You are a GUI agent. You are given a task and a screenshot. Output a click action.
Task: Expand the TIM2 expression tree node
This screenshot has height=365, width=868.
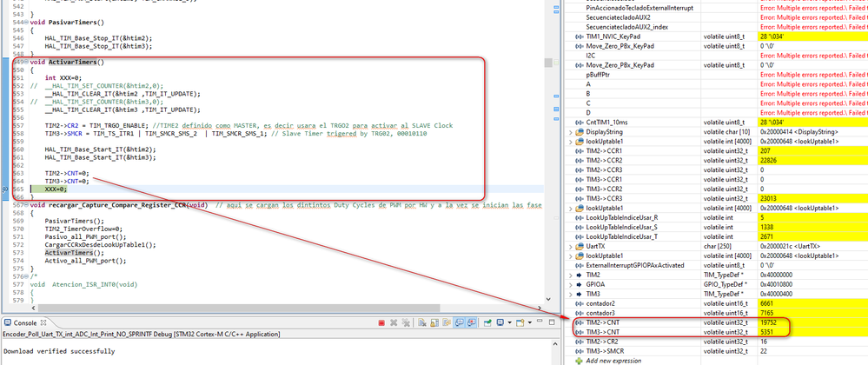(571, 275)
